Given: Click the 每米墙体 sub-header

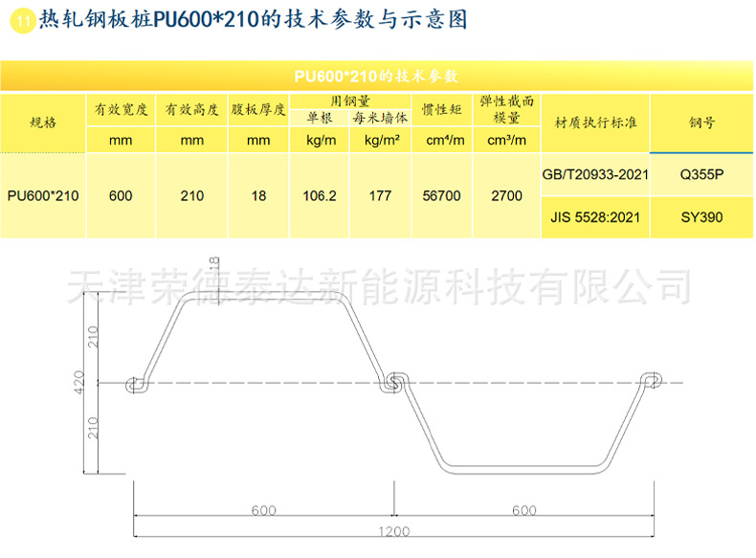Looking at the screenshot, I should [x=380, y=118].
